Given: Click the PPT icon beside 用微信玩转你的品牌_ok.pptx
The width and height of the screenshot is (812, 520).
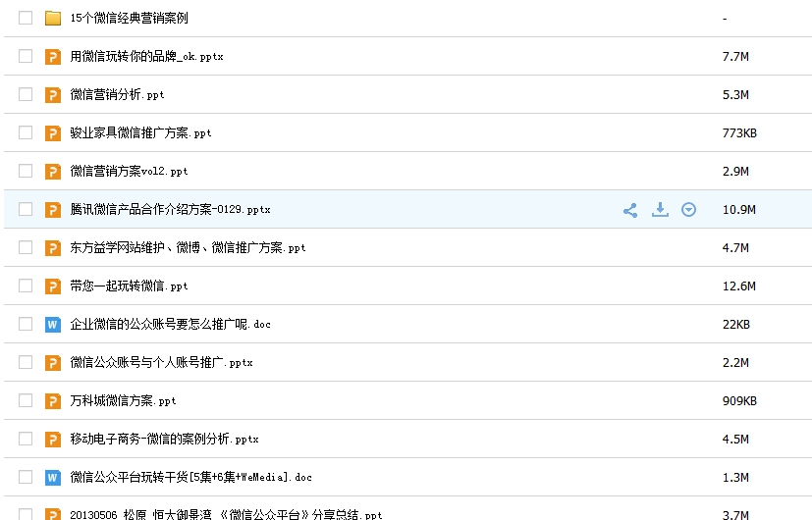Looking at the screenshot, I should (x=53, y=56).
